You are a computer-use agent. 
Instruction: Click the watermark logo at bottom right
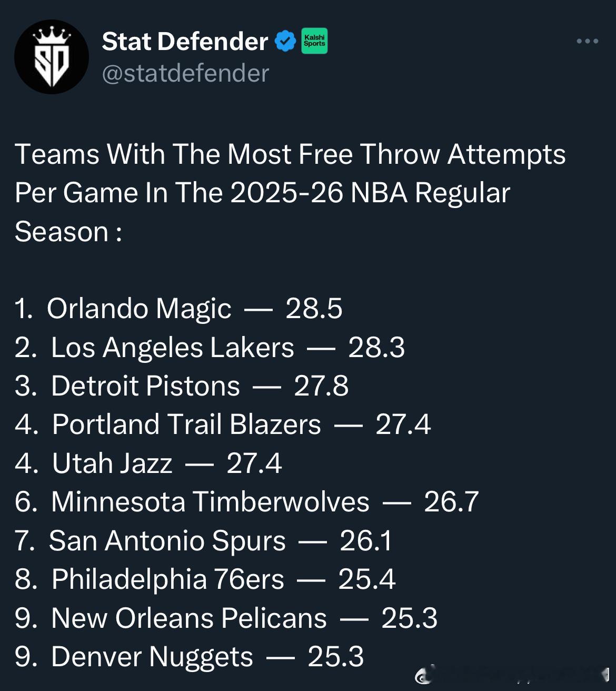pyautogui.click(x=424, y=675)
